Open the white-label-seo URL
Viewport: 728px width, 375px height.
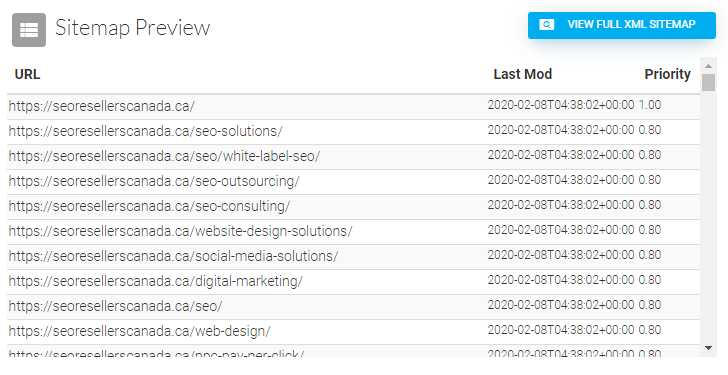(164, 156)
